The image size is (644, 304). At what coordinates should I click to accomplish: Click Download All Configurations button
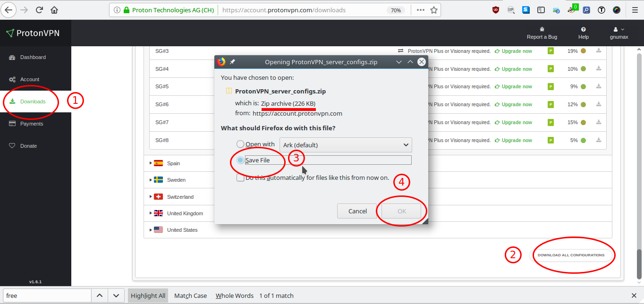571,255
